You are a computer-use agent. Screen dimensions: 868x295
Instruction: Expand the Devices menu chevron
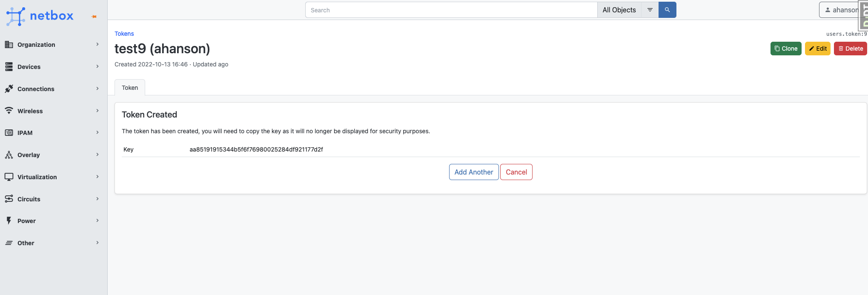click(x=97, y=66)
